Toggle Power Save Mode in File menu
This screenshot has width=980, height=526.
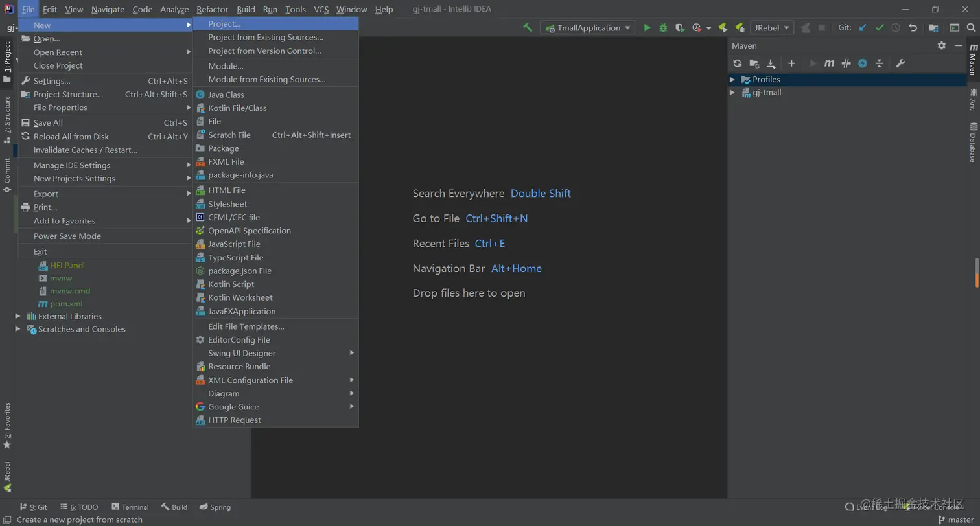tap(106, 236)
